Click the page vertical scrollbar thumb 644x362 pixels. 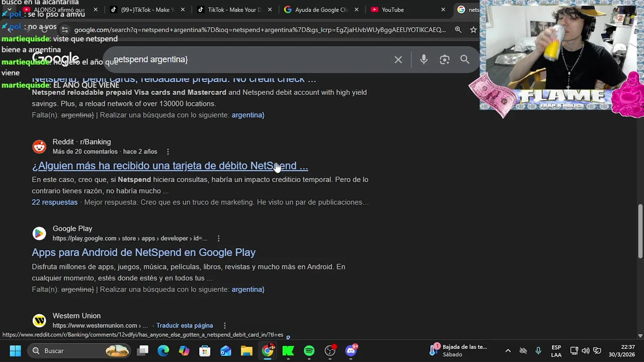pyautogui.click(x=640, y=231)
